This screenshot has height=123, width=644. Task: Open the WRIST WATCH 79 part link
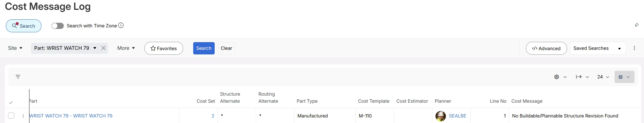[x=71, y=116]
